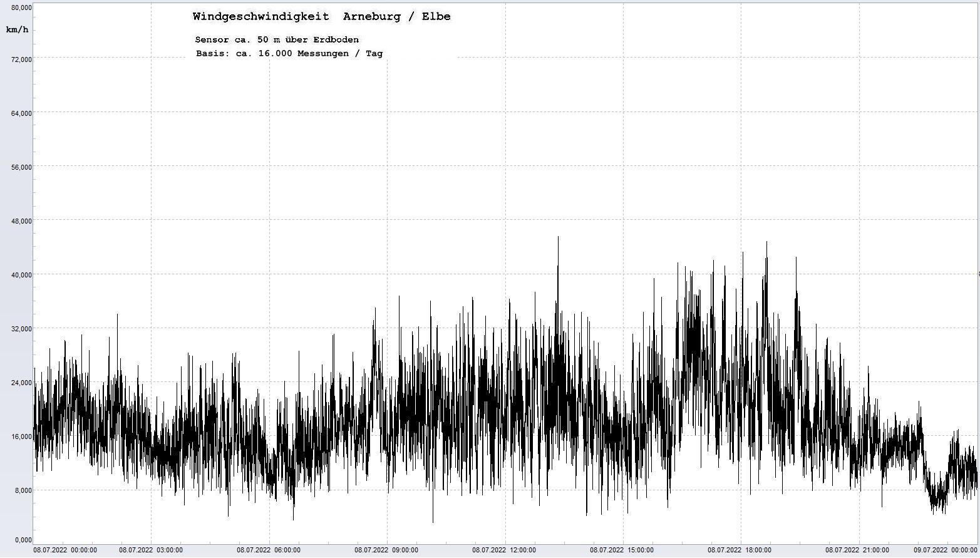Viewport: 980px width, 558px height.
Task: Click the Basis ca. 16.000 Messungen / Tag text
Action: pyautogui.click(x=289, y=54)
